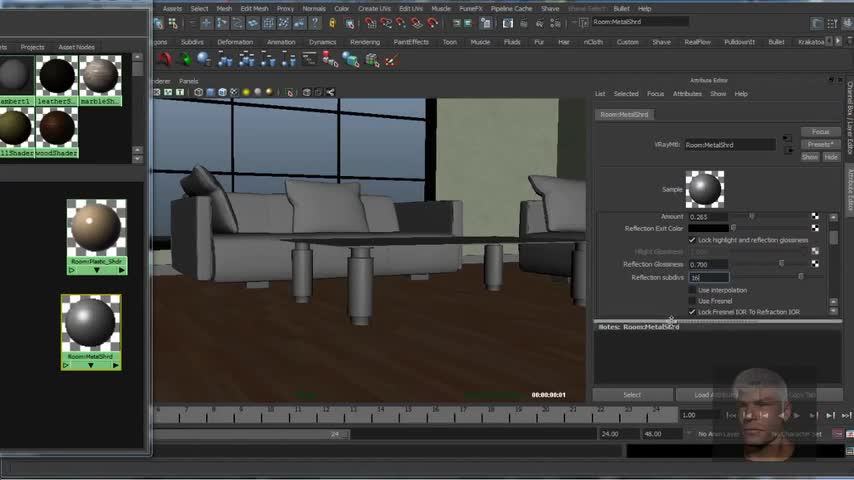Switch to the Rendering shelf tab

[x=365, y=42]
